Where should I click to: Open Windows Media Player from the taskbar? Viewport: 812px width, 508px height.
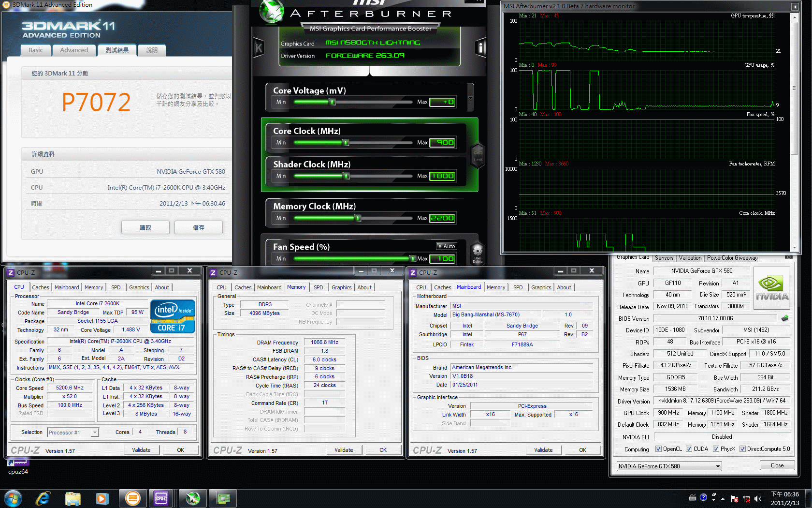[102, 498]
